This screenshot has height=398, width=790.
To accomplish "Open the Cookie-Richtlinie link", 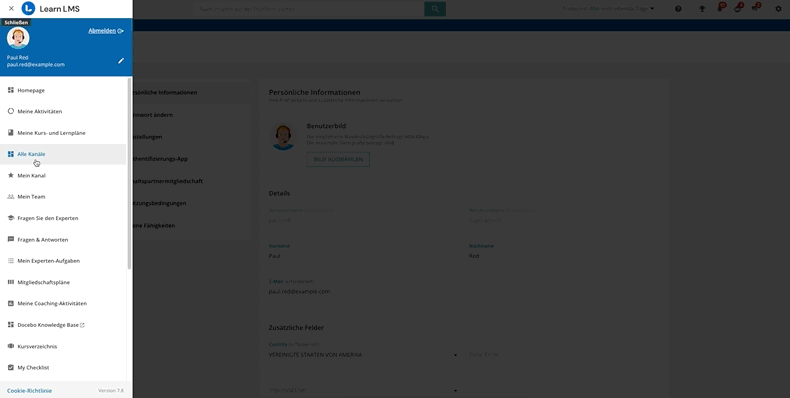I will (29, 390).
